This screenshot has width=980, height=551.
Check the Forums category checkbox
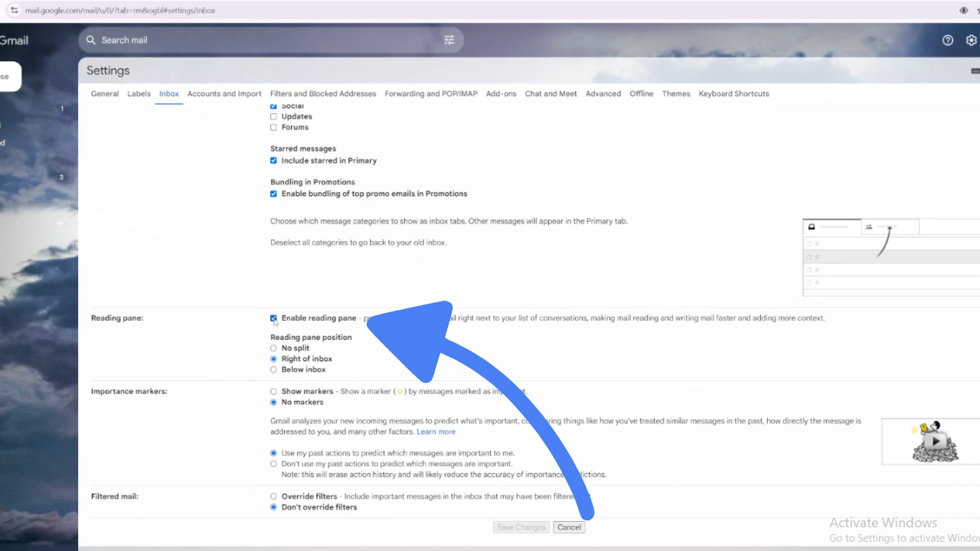pyautogui.click(x=273, y=127)
